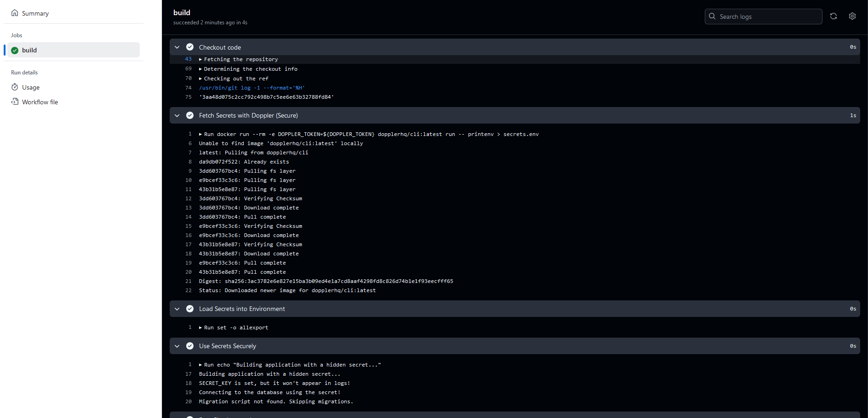Viewport: 868px width, 418px height.
Task: Click 'Building application with a hidden secret...' output line
Action: [x=270, y=374]
